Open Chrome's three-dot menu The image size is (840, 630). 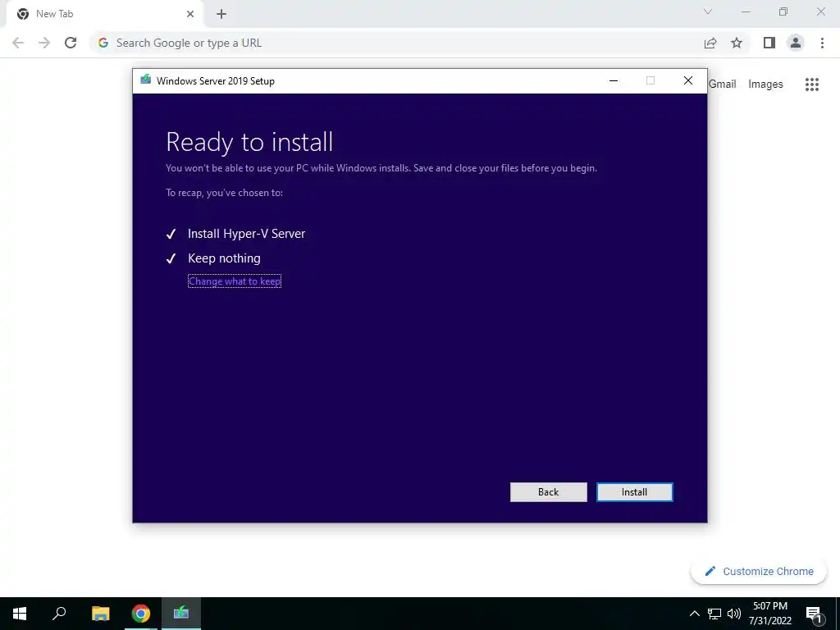pyautogui.click(x=822, y=43)
